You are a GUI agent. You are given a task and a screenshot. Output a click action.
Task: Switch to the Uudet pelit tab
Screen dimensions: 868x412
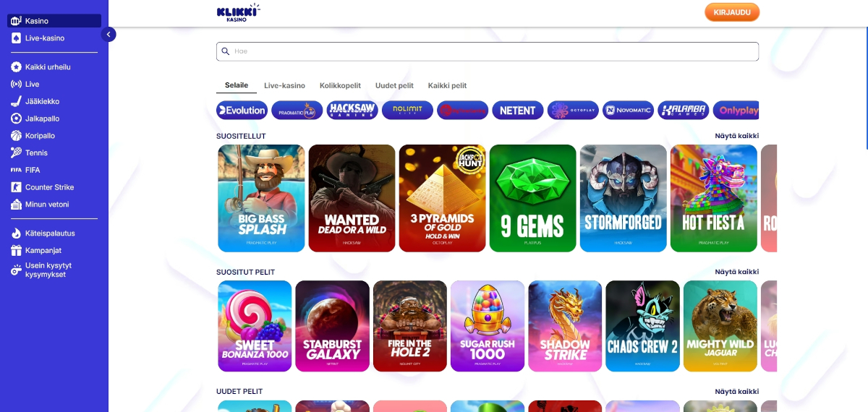click(x=394, y=85)
